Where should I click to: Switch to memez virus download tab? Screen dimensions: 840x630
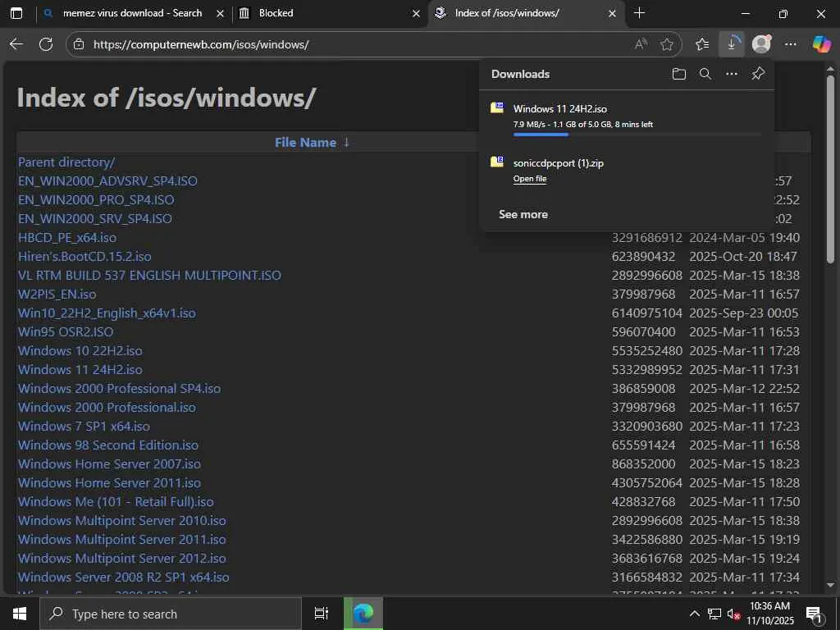click(132, 13)
